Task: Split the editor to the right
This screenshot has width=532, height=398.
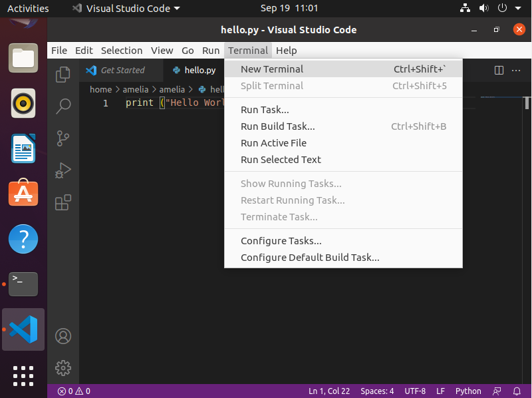Action: (x=499, y=71)
